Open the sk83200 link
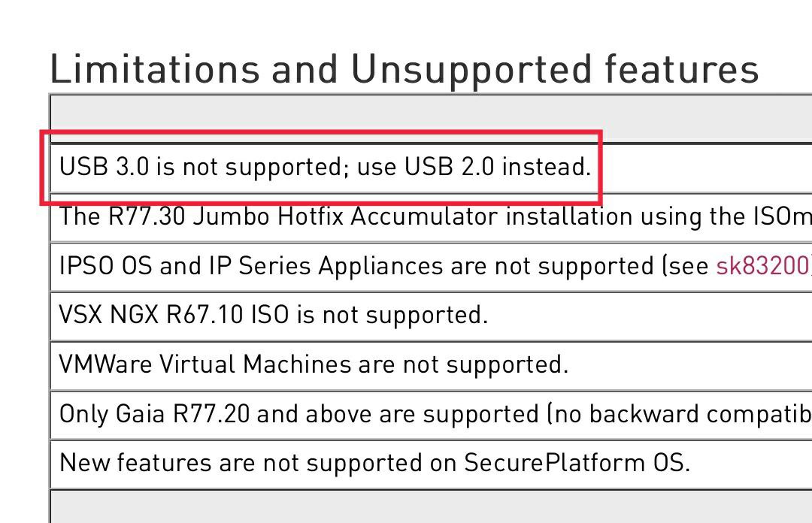 coord(763,266)
